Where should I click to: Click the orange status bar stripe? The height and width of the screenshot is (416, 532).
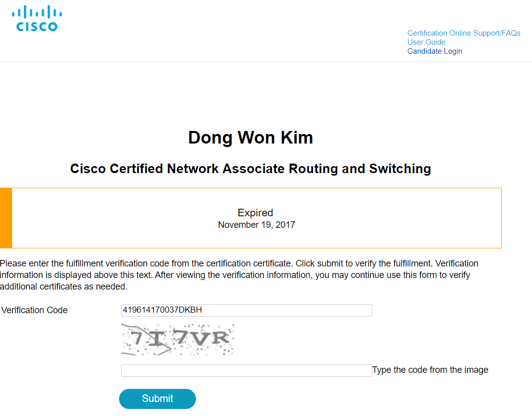click(x=6, y=218)
